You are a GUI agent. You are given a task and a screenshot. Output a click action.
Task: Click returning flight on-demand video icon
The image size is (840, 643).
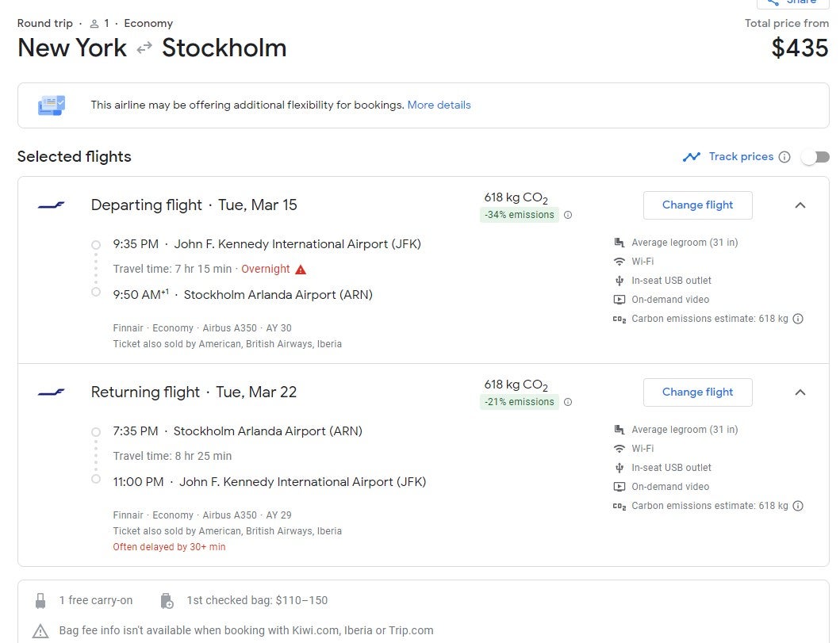[619, 487]
